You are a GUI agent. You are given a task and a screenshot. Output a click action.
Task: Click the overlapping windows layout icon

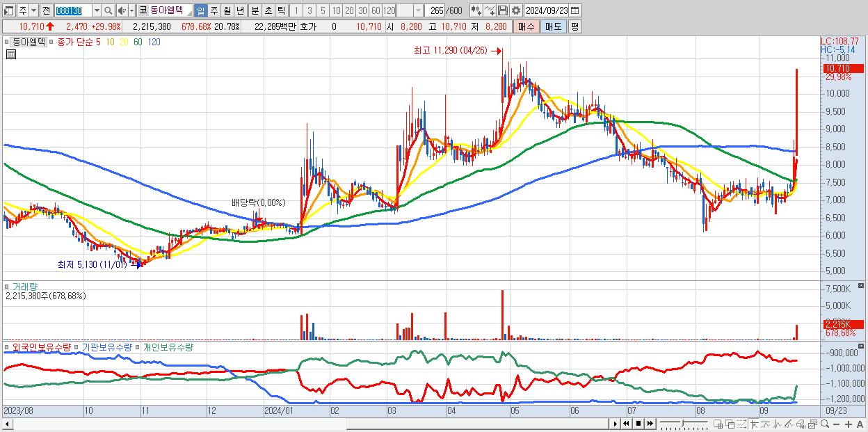click(730, 424)
